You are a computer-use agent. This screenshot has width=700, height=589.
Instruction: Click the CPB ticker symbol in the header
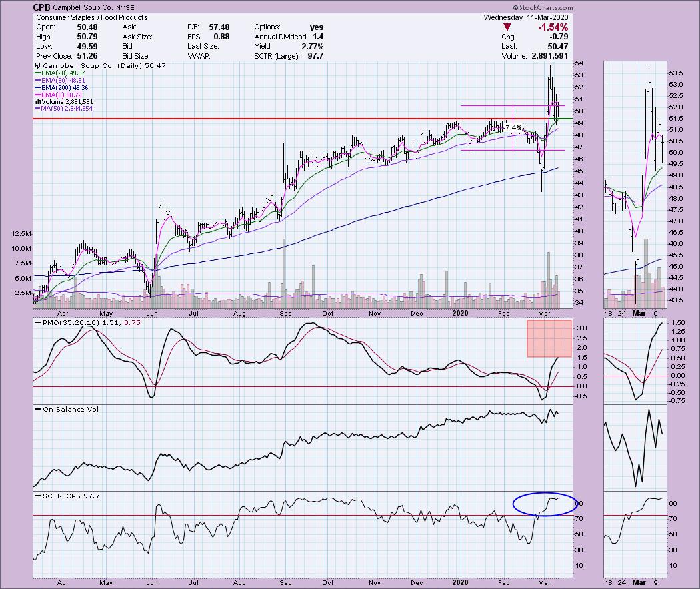pos(42,7)
